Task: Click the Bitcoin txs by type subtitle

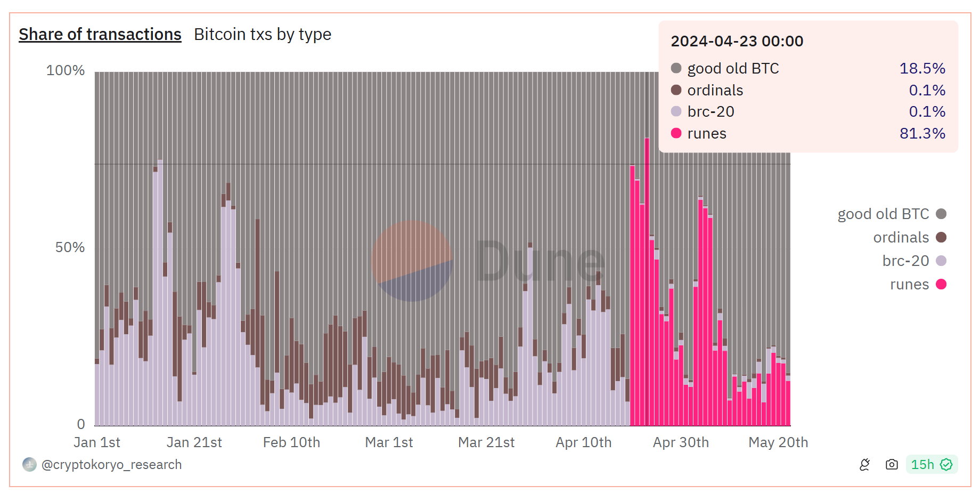Action: click(263, 35)
